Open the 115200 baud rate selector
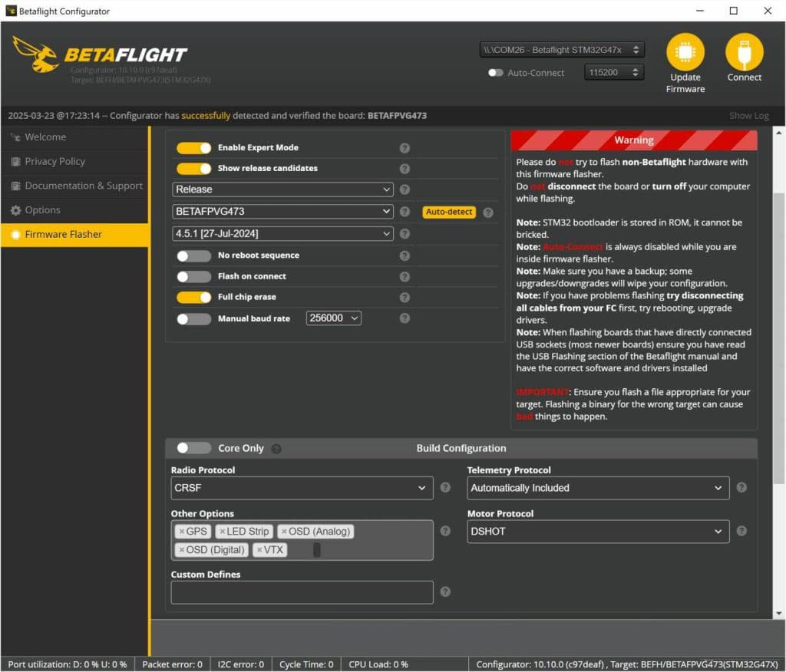The width and height of the screenshot is (786, 672). (x=614, y=72)
